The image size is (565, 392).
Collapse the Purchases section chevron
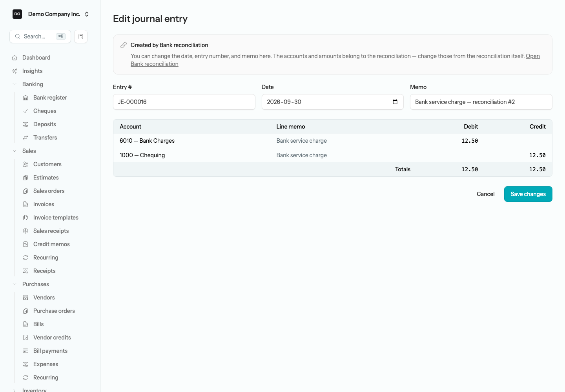[x=15, y=284]
